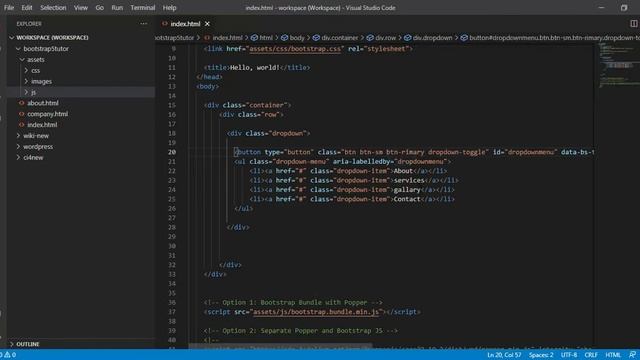Select language mode HTML in status bar
The width and height of the screenshot is (640, 360).
click(x=613, y=355)
